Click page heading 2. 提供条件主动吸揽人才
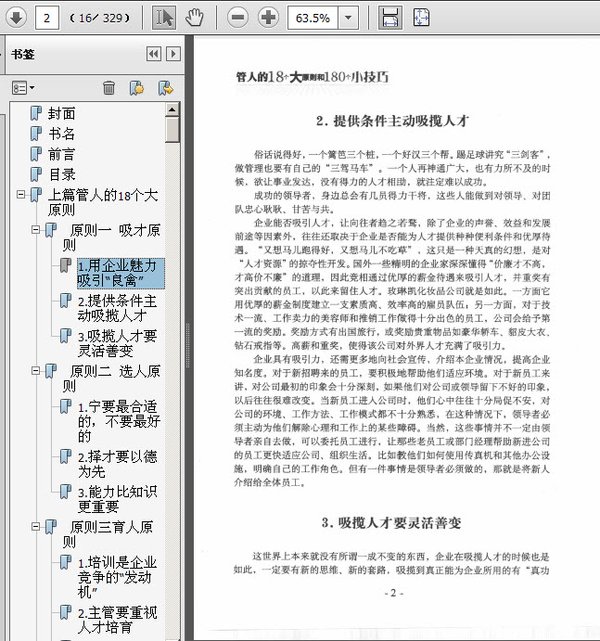The width and height of the screenshot is (600, 641). pyautogui.click(x=392, y=121)
